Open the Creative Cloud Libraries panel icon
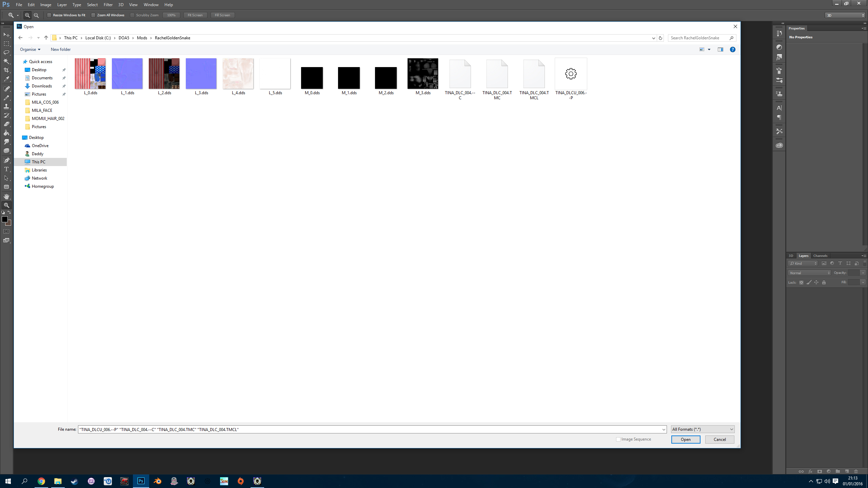Screen dimensions: 868x488 click(x=779, y=145)
